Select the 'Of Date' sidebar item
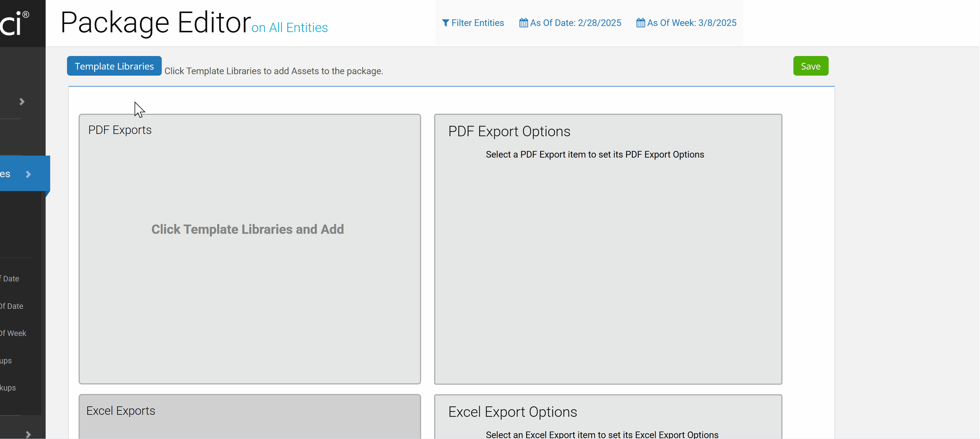980x439 pixels. [x=12, y=306]
